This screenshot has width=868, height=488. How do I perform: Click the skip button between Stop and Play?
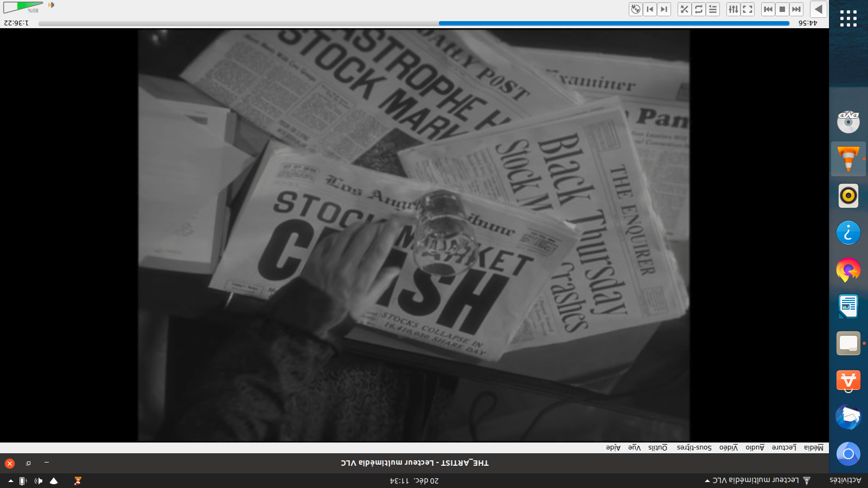tap(796, 9)
